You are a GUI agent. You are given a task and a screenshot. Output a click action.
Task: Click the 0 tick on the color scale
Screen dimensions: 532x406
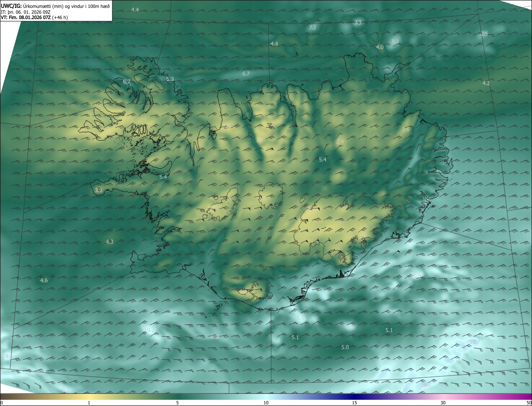click(2, 403)
